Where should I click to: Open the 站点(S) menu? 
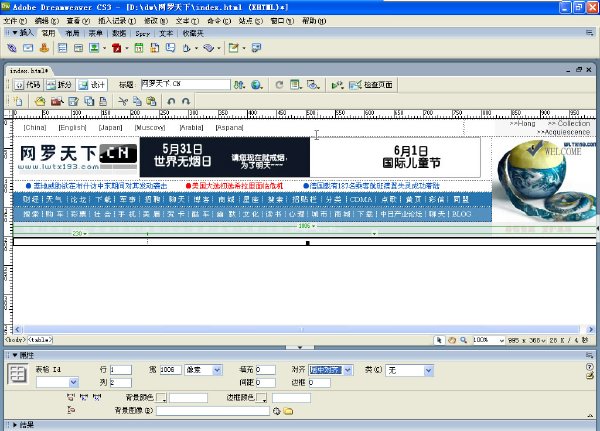[x=251, y=21]
